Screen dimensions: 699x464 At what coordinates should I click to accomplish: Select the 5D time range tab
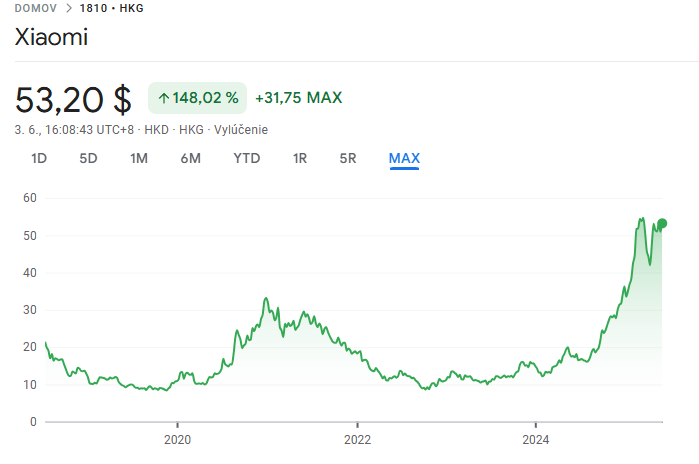(89, 158)
